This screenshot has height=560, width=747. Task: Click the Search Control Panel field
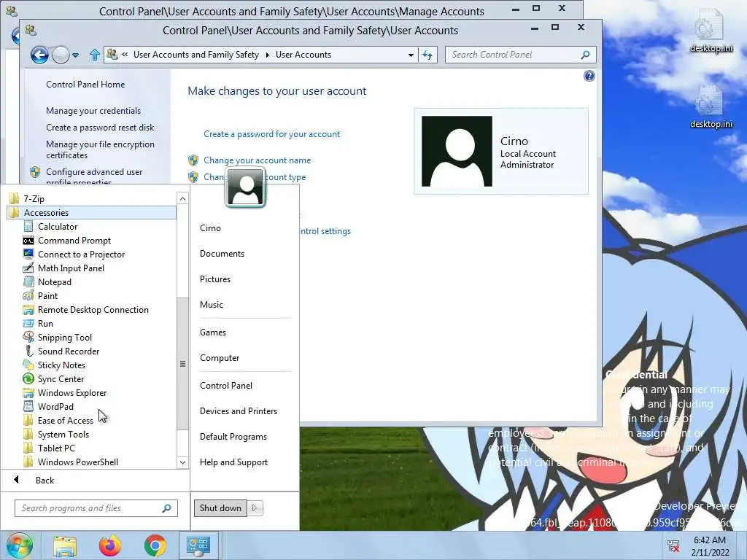pos(520,55)
